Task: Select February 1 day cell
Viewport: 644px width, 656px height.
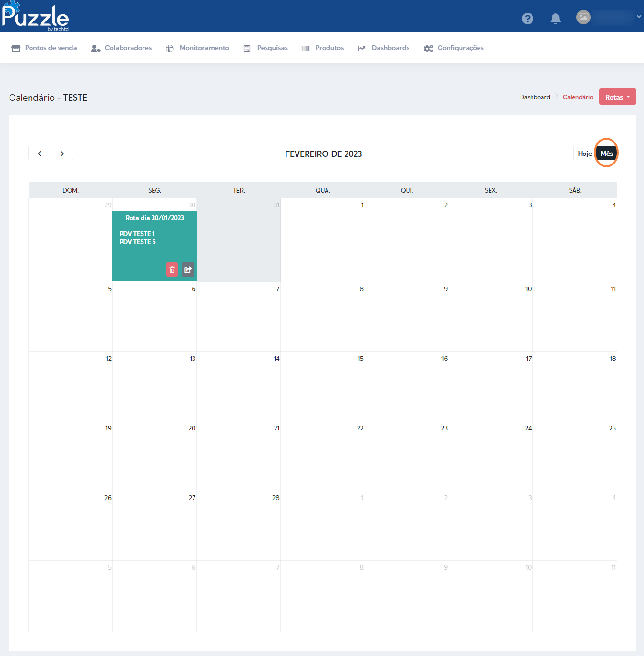Action: click(323, 240)
